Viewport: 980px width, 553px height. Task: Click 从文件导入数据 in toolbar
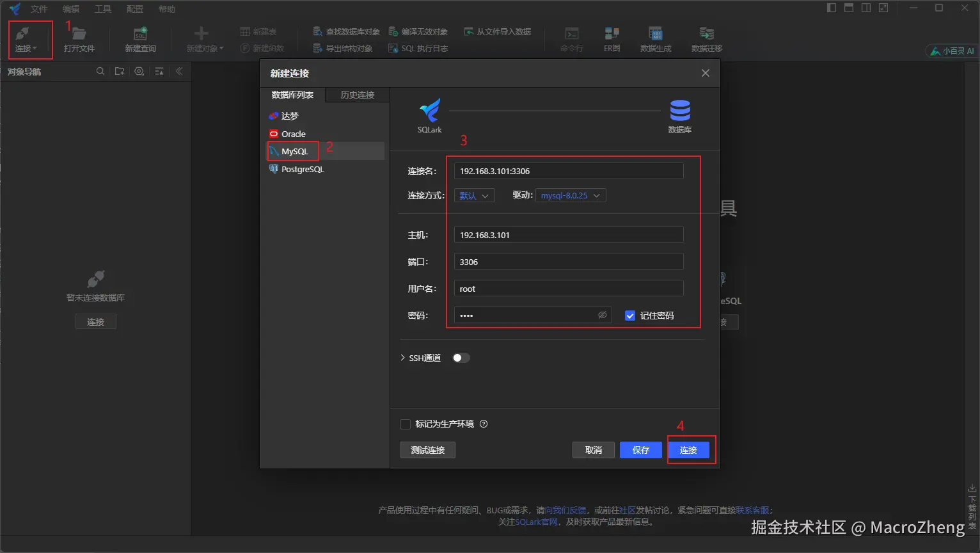(x=497, y=31)
